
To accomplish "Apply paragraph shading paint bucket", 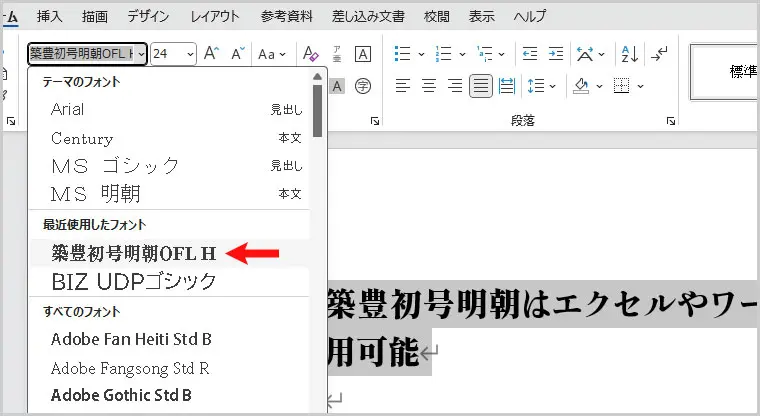I will click(x=581, y=86).
